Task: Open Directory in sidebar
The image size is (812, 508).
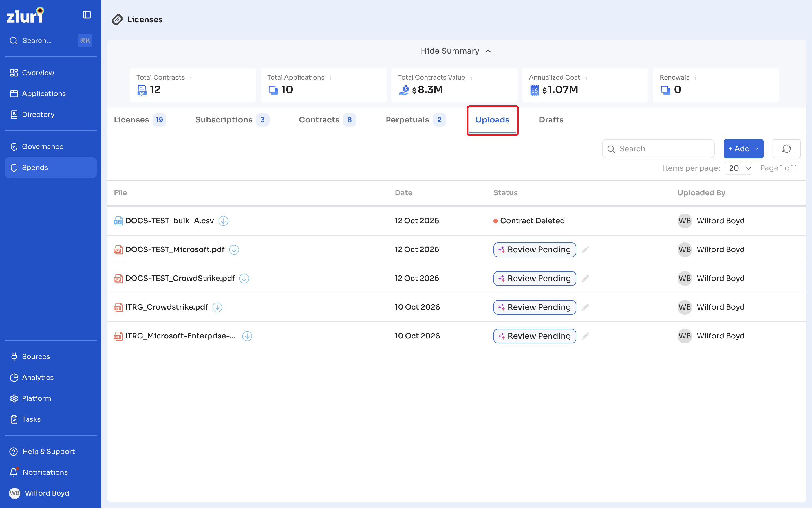Action: coord(51,115)
